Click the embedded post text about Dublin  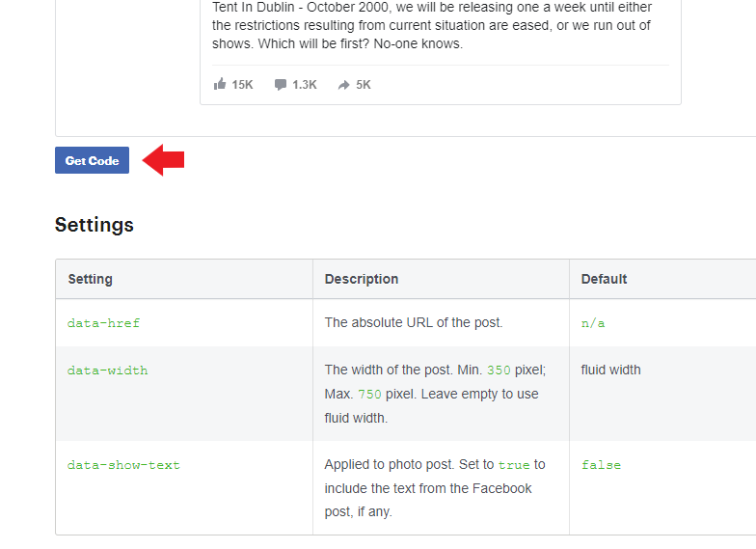coord(432,25)
